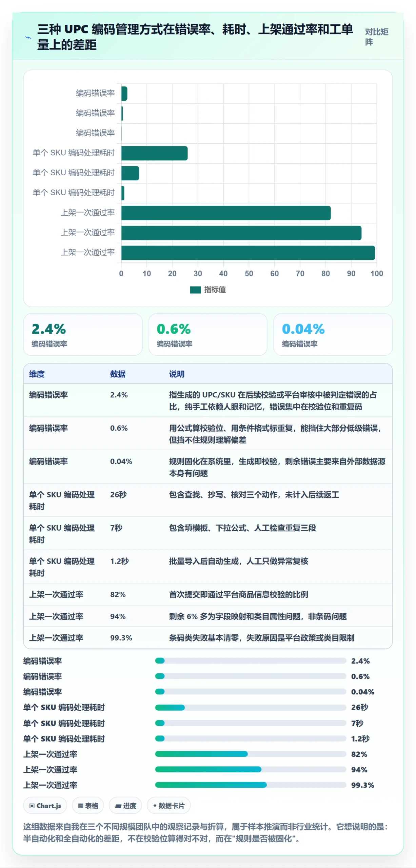The height and width of the screenshot is (868, 416).
Task: Click the x-axis tick label 50
Action: [x=249, y=274]
